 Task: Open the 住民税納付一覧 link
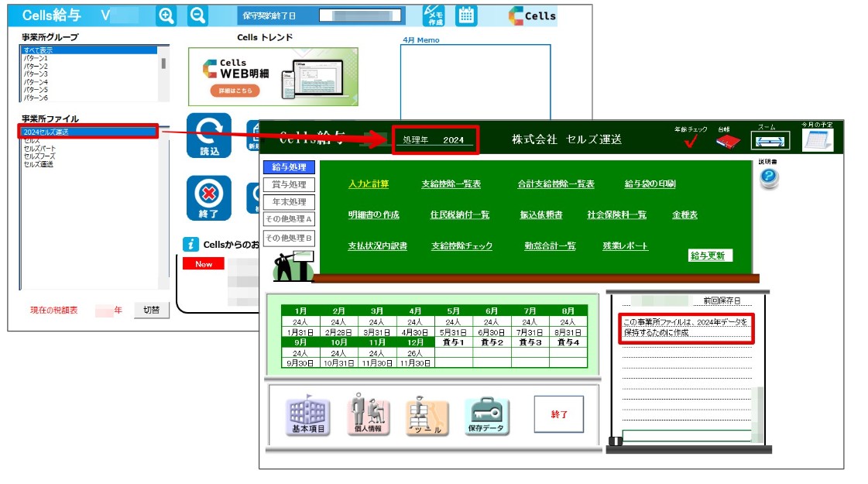point(459,215)
